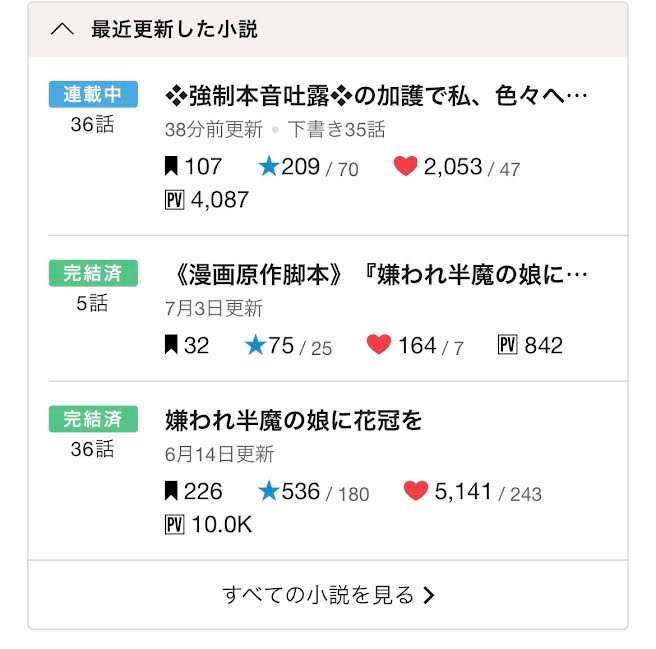The height and width of the screenshot is (649, 656).
Task: Open the novel 嫌われ半魔の娘に花冠を
Action: 293,421
